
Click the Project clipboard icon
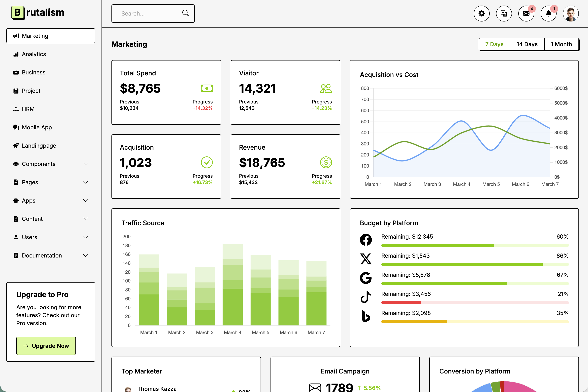pos(16,91)
